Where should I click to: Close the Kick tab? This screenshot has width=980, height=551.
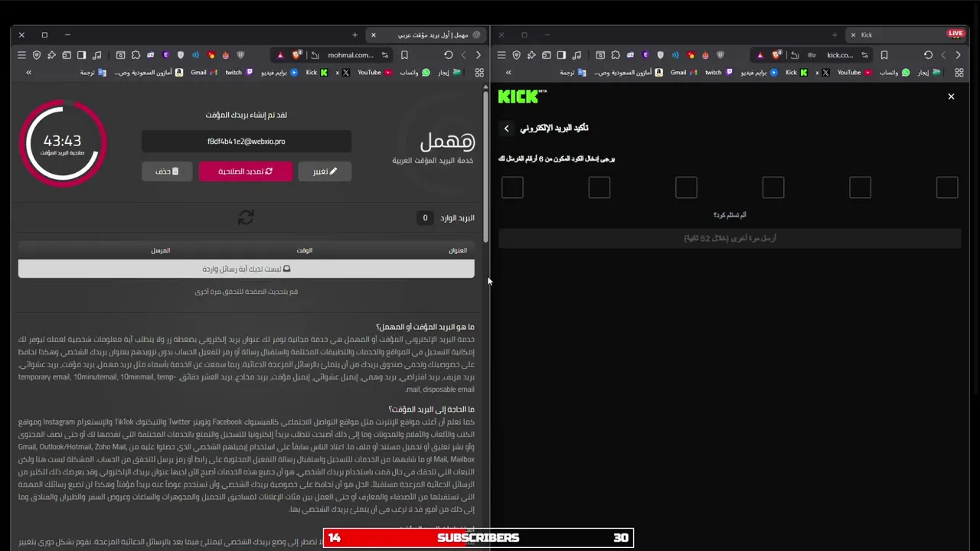[x=853, y=34]
